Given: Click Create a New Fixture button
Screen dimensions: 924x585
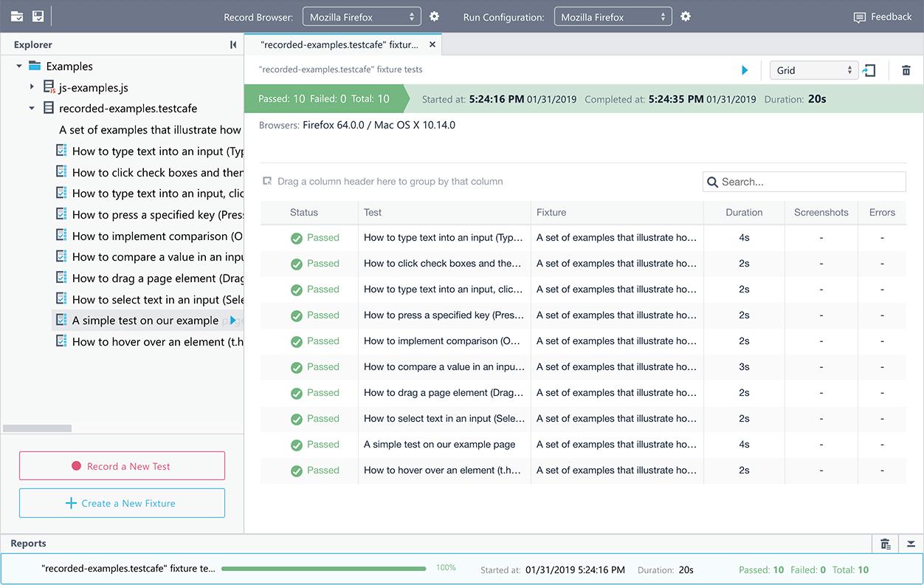Looking at the screenshot, I should click(122, 503).
